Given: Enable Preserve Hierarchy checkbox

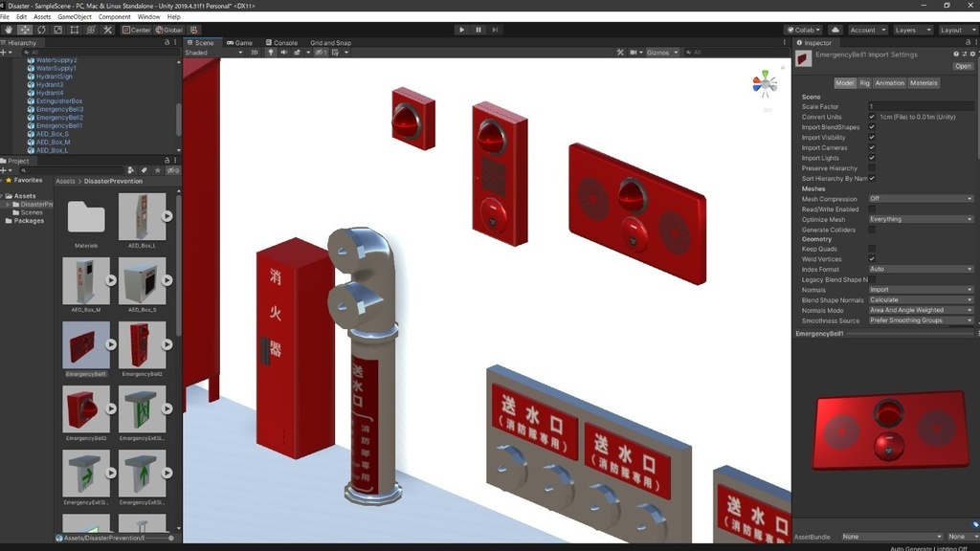Looking at the screenshot, I should [872, 168].
